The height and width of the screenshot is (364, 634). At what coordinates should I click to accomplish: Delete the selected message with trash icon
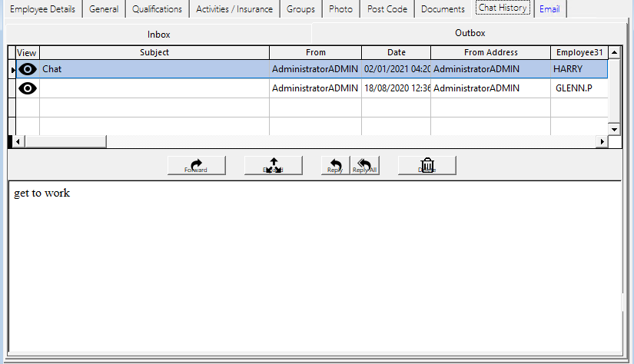pyautogui.click(x=427, y=165)
